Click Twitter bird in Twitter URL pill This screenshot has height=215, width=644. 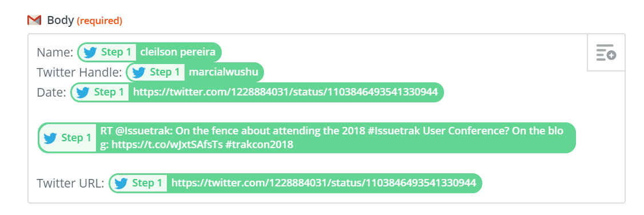click(x=121, y=184)
